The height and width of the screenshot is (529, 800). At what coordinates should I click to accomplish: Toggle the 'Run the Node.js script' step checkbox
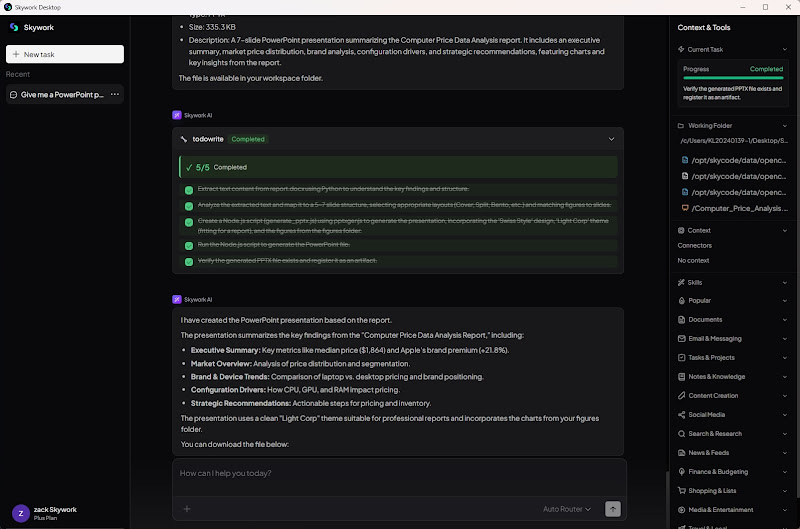pos(188,244)
